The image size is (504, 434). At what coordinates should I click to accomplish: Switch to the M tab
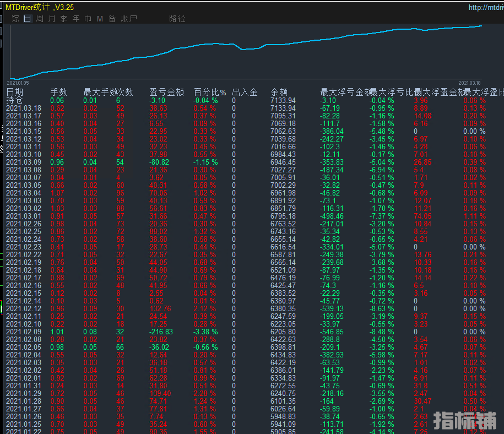tap(100, 19)
